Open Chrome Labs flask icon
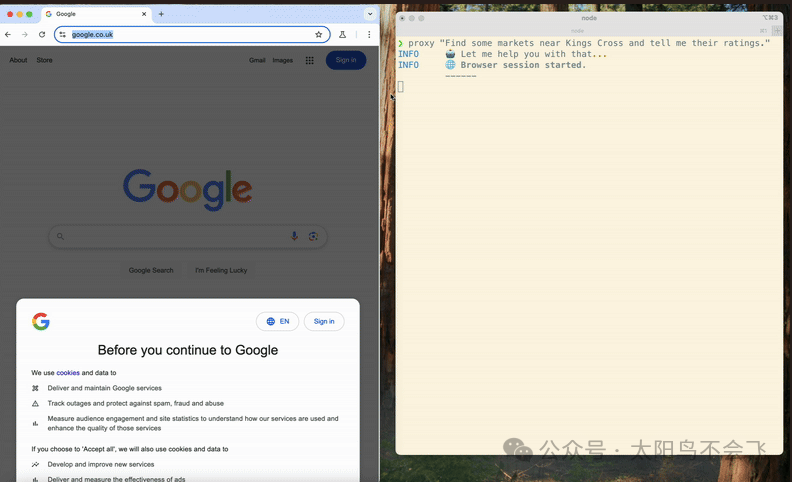 click(342, 34)
